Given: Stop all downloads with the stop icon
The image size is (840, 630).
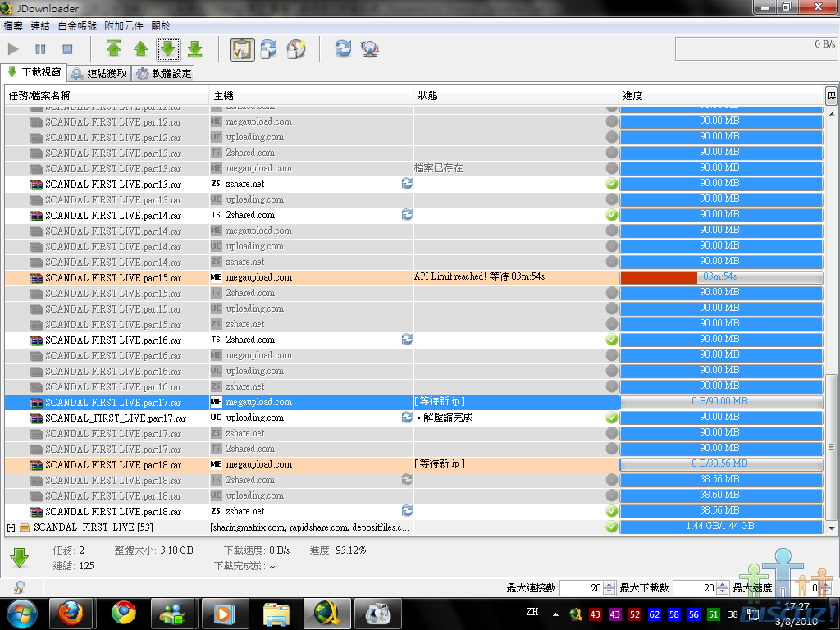Looking at the screenshot, I should tap(67, 49).
